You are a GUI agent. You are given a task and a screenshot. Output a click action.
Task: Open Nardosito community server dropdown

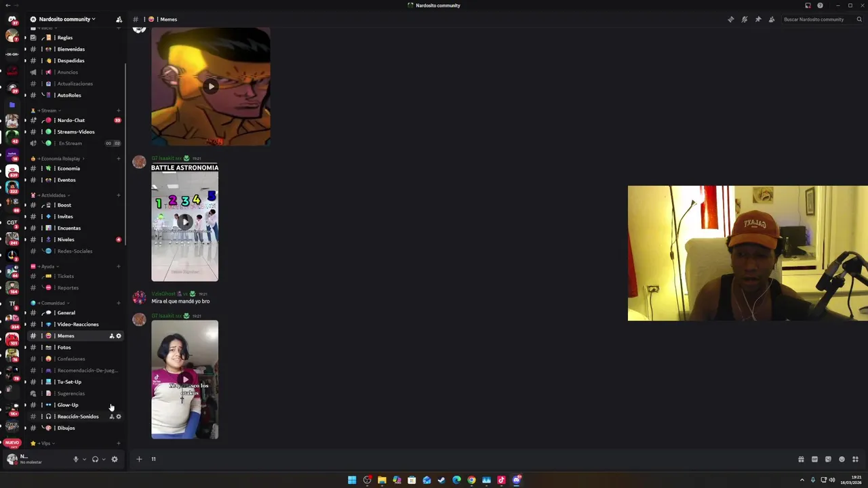coord(67,19)
